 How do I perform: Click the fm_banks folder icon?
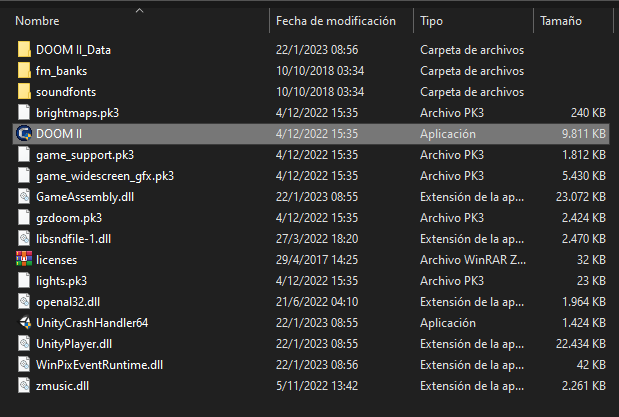click(x=24, y=71)
